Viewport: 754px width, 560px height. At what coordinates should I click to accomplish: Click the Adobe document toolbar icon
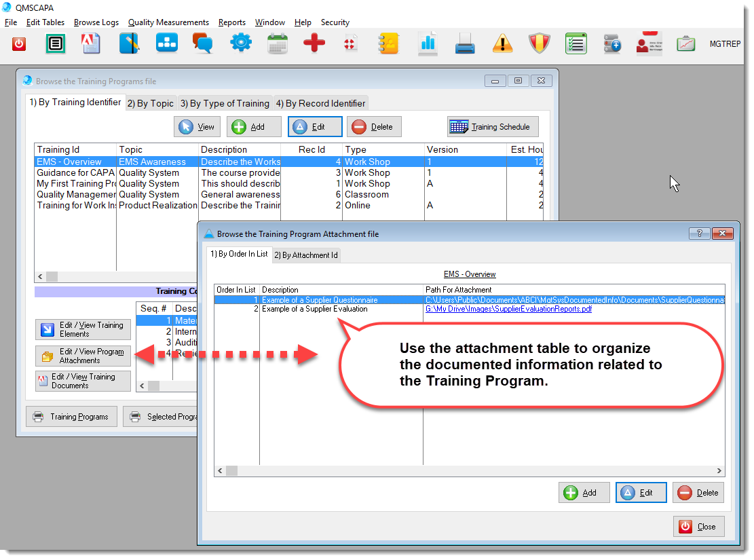[x=91, y=43]
